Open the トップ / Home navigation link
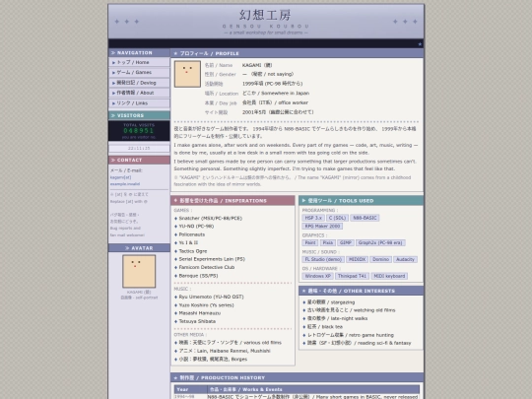The height and width of the screenshot is (399, 532). tap(139, 62)
